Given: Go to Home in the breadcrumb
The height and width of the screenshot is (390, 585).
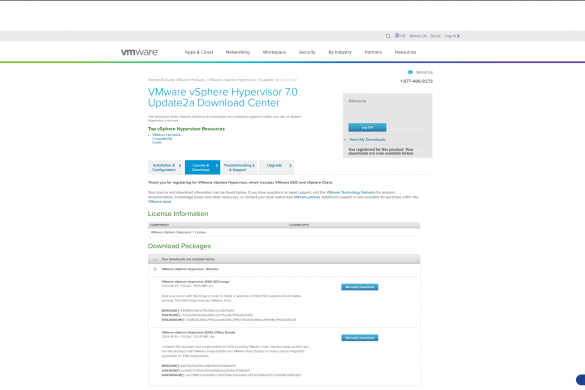Looking at the screenshot, I should (153, 80).
